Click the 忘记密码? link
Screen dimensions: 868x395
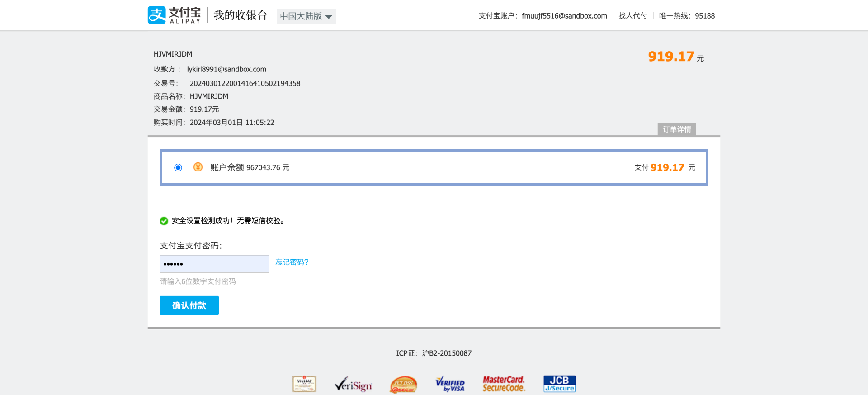(x=292, y=262)
